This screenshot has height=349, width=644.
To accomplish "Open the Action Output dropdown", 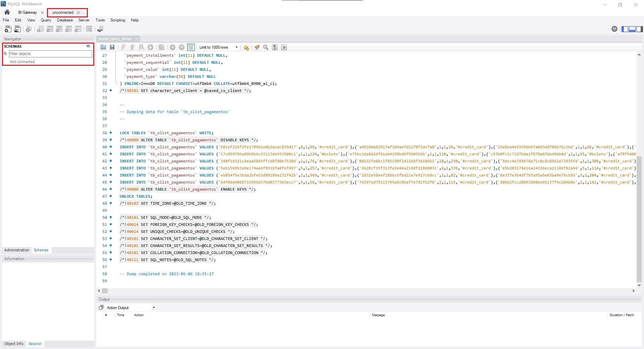I will click(130, 308).
